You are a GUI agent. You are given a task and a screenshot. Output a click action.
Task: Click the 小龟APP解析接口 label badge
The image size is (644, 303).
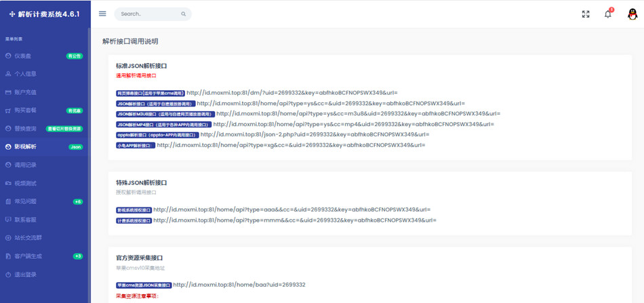pos(136,145)
